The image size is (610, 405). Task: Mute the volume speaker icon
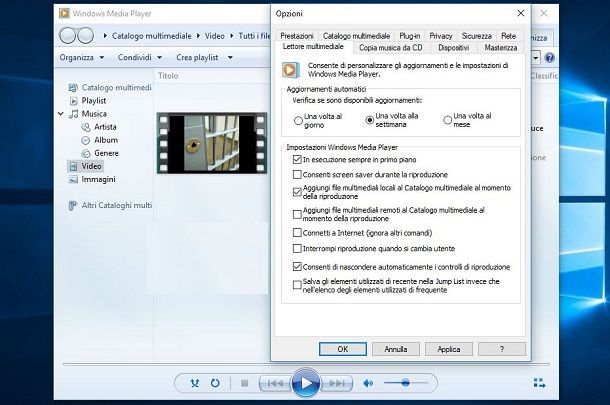point(368,384)
